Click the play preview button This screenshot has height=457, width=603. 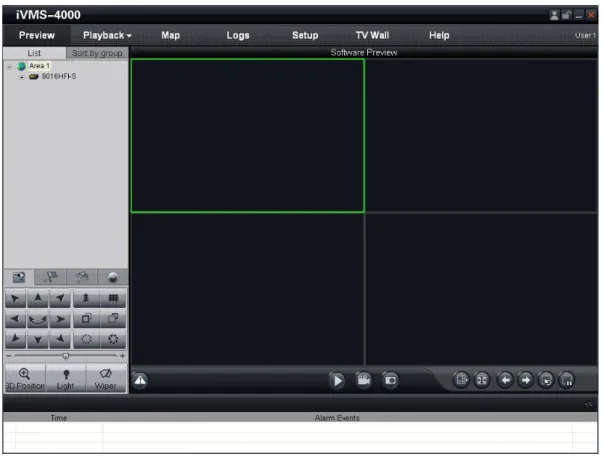337,381
